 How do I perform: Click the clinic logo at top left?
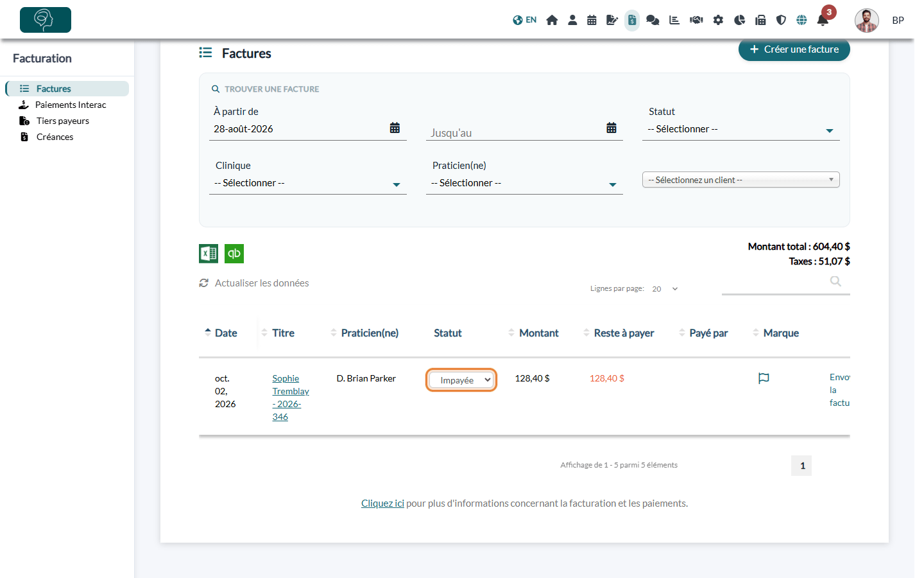46,20
